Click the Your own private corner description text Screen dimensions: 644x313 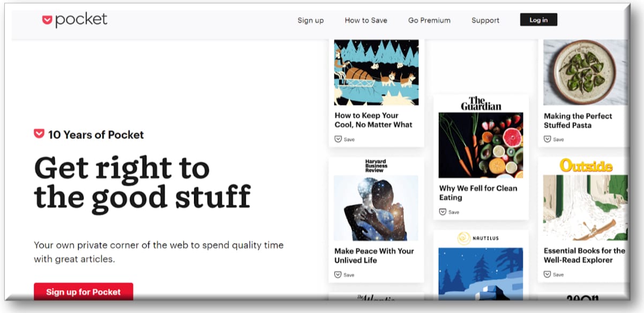[x=159, y=252]
